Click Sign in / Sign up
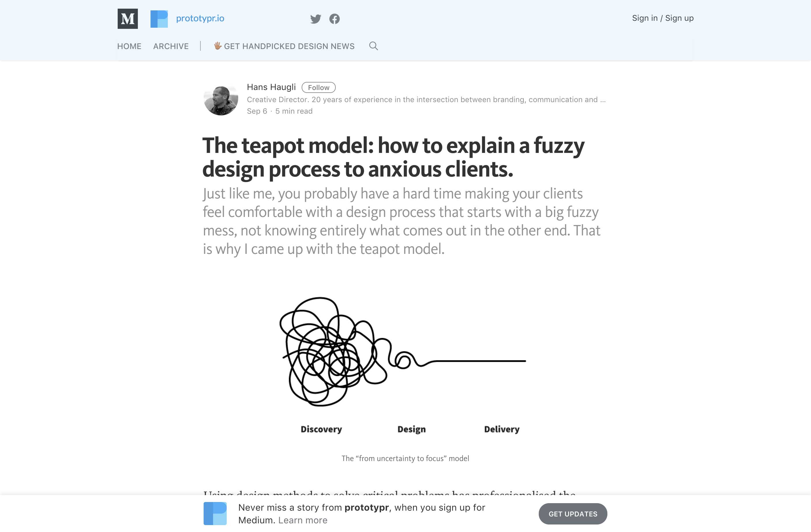 (x=662, y=18)
